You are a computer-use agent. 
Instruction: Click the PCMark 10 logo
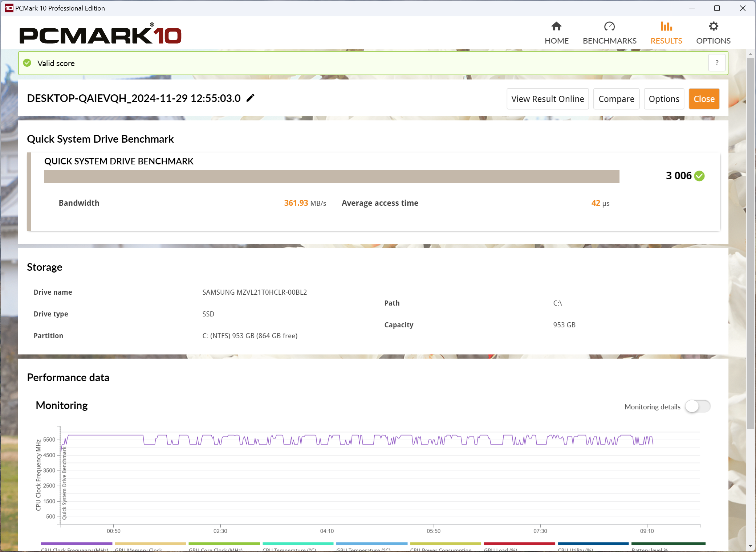(100, 34)
